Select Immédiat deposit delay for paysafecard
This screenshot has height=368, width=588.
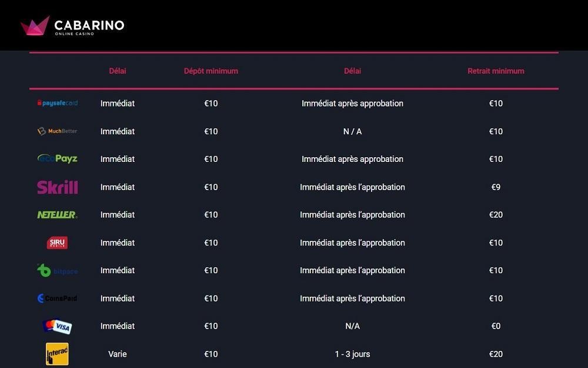[x=118, y=103]
